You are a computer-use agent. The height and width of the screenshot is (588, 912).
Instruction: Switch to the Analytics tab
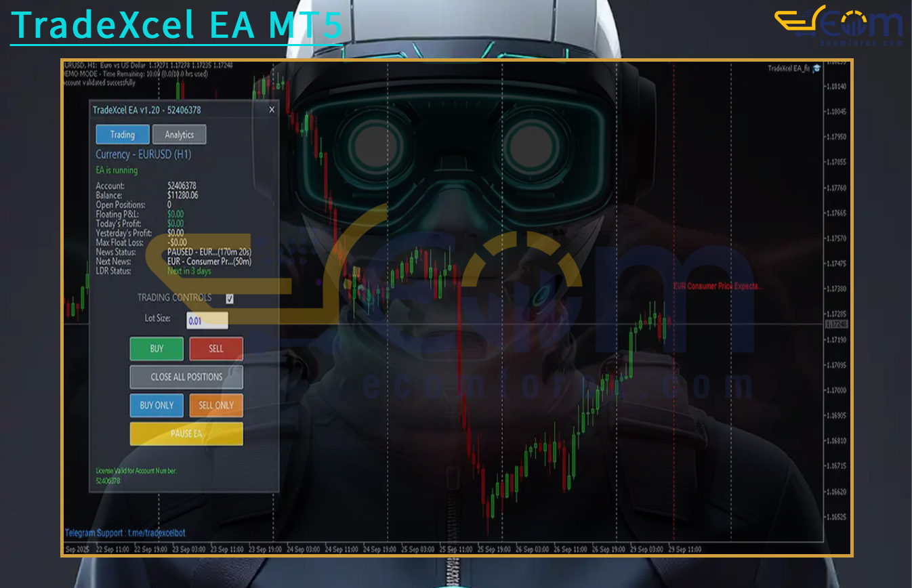(x=180, y=134)
